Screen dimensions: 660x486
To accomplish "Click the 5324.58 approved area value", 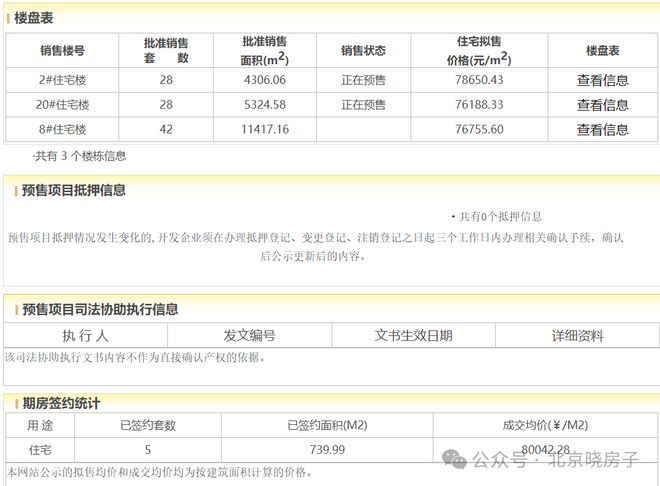I will pos(265,105).
